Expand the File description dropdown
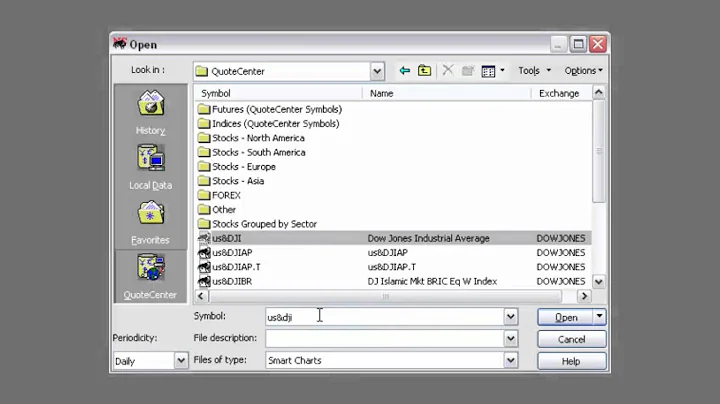The height and width of the screenshot is (404, 720). (x=511, y=339)
